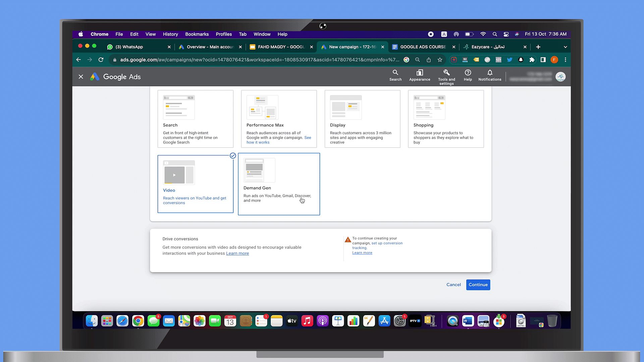Open 'See how it works' link
Image resolution: width=644 pixels, height=362 pixels.
[x=279, y=140]
